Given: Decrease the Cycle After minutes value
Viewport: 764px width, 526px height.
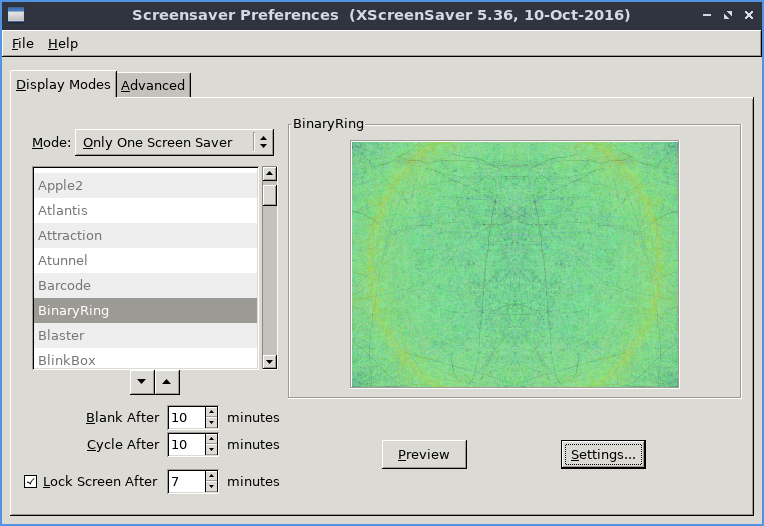Looking at the screenshot, I should [x=211, y=450].
